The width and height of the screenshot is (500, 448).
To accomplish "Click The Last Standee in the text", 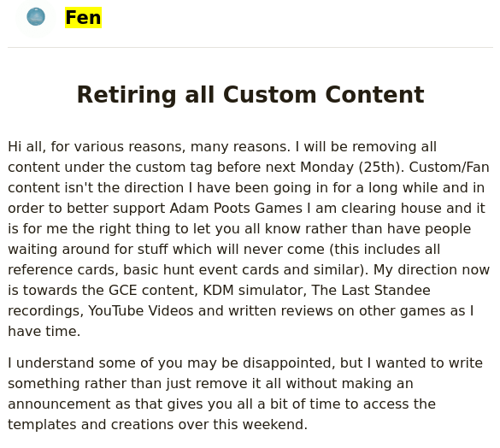I will (x=371, y=290).
